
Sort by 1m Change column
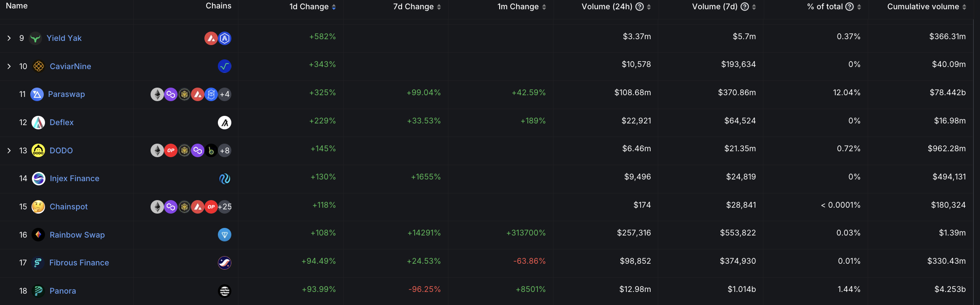pyautogui.click(x=544, y=7)
